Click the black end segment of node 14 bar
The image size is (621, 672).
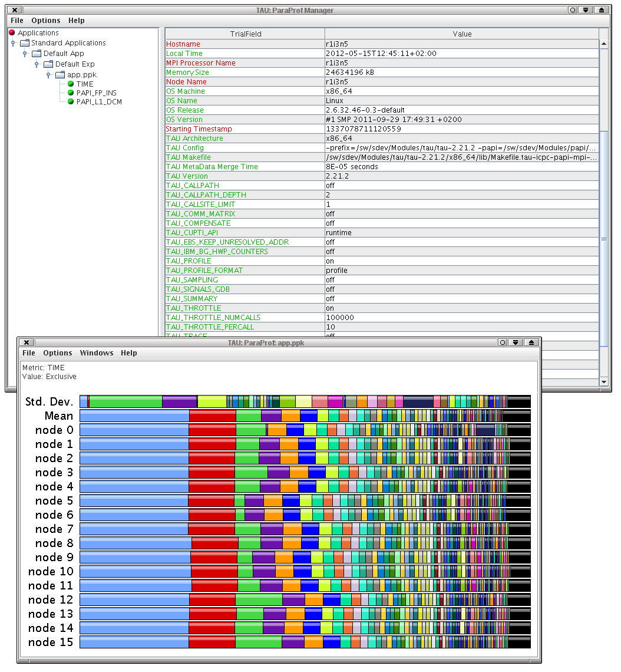pyautogui.click(x=520, y=628)
